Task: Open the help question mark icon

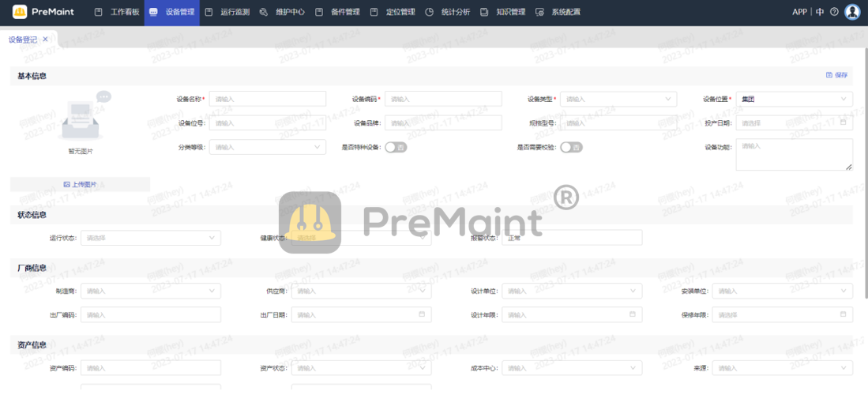Action: (x=834, y=12)
